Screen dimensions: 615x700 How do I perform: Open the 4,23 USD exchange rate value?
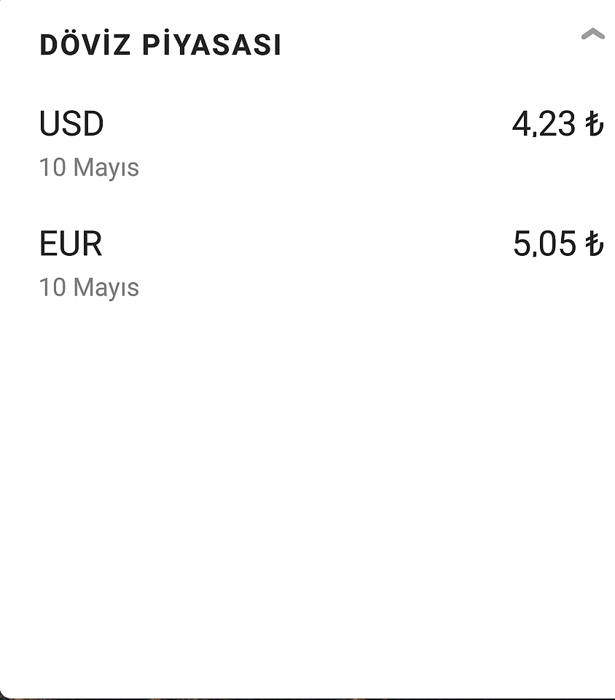(558, 124)
